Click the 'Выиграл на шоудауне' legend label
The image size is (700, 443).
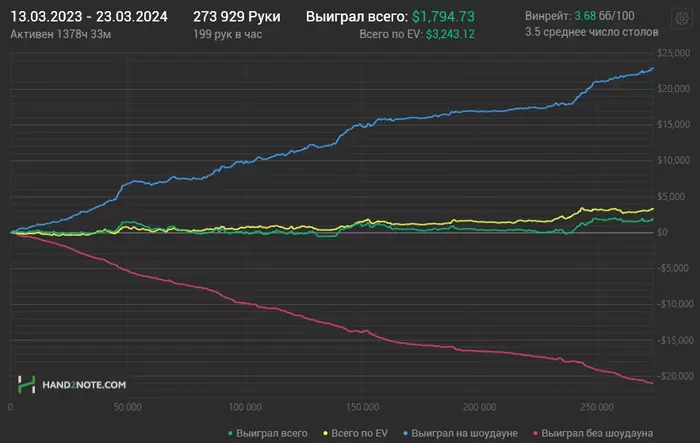click(x=464, y=433)
